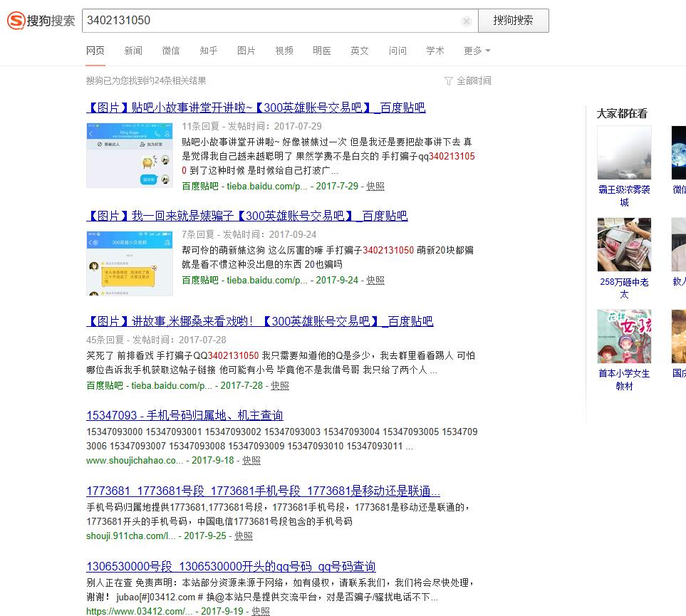Open result 我一回来就是婊骗子 link
The width and height of the screenshot is (686, 616).
coord(247,216)
